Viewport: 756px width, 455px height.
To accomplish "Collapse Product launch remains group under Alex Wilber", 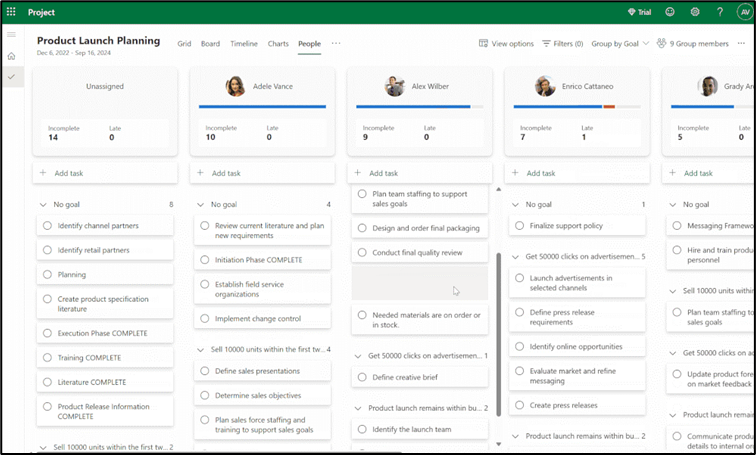I will (358, 408).
